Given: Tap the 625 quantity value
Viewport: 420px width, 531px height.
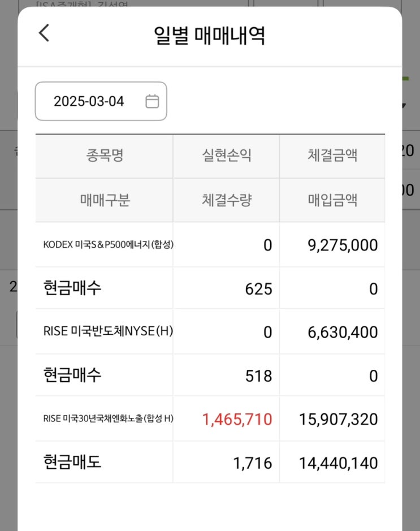Looking at the screenshot, I should tap(258, 289).
